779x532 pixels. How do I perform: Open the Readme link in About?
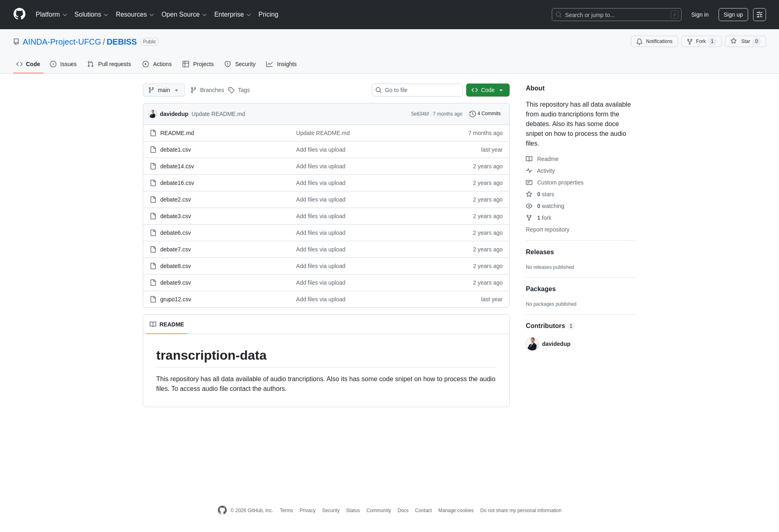click(x=542, y=159)
